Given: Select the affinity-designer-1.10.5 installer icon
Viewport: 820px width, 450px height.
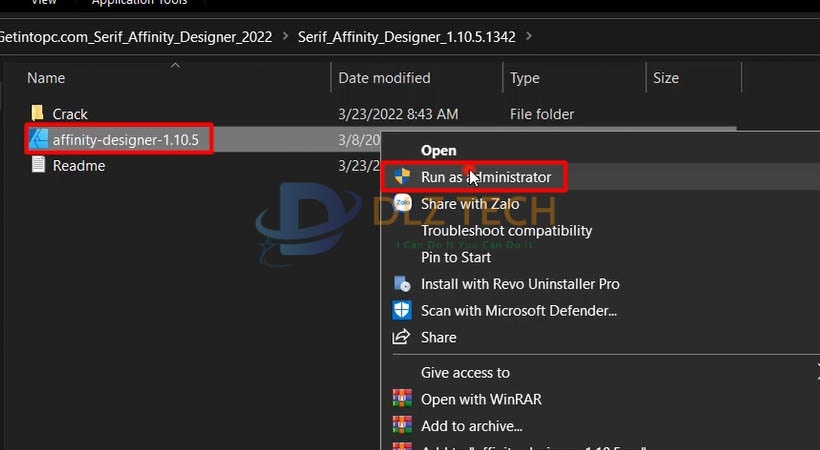Looking at the screenshot, I should pos(38,139).
